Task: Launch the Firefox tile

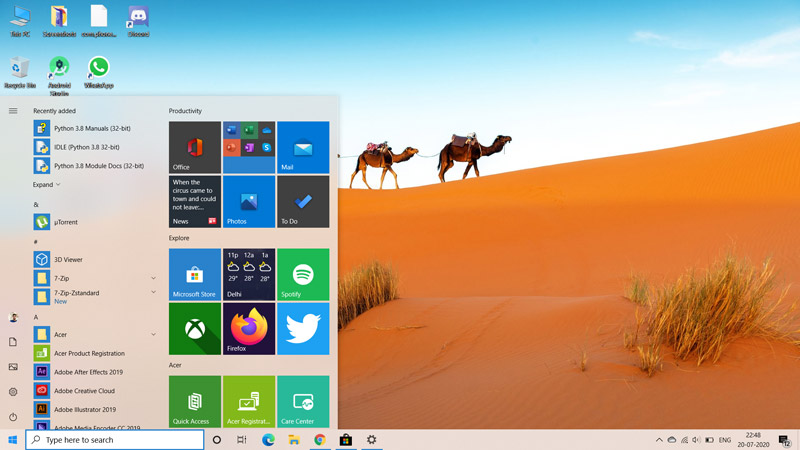Action: pos(249,329)
